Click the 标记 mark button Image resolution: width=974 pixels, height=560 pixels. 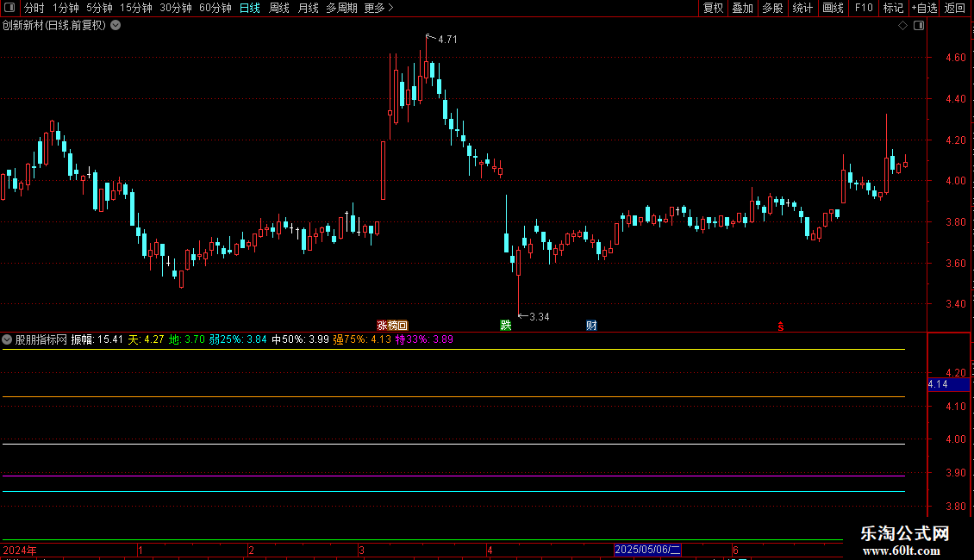893,8
